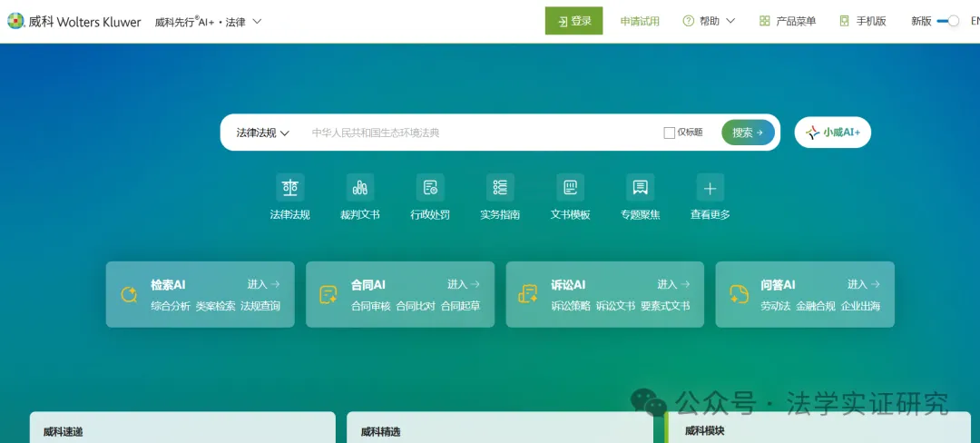The height and width of the screenshot is (443, 980).
Task: Click the 合同AI card title
Action: (368, 284)
